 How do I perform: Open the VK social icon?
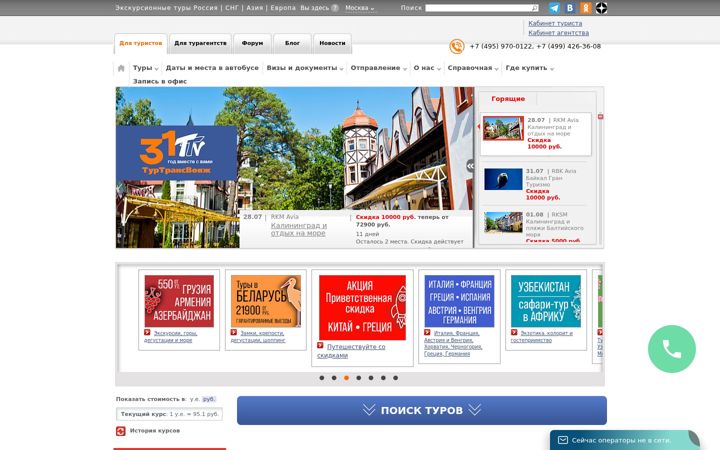[570, 8]
